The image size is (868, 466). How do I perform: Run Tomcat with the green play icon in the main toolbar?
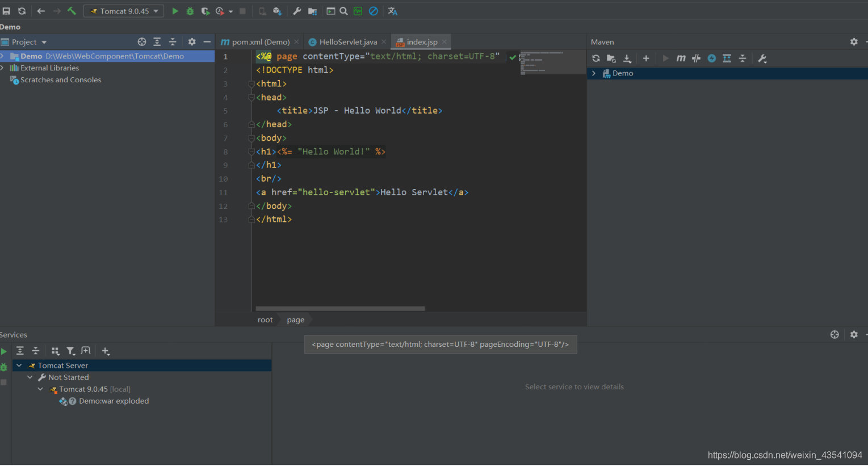[x=175, y=11]
